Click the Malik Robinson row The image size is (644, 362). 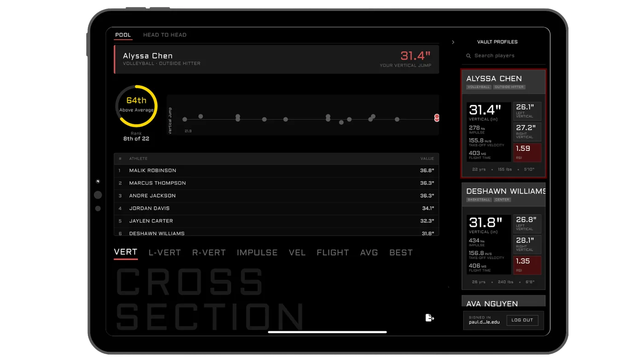(276, 170)
